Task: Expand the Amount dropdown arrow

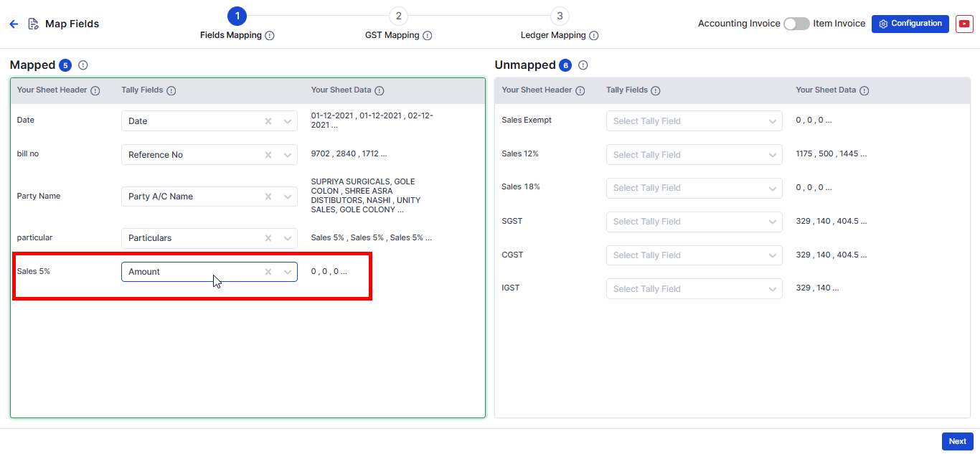Action: point(288,272)
